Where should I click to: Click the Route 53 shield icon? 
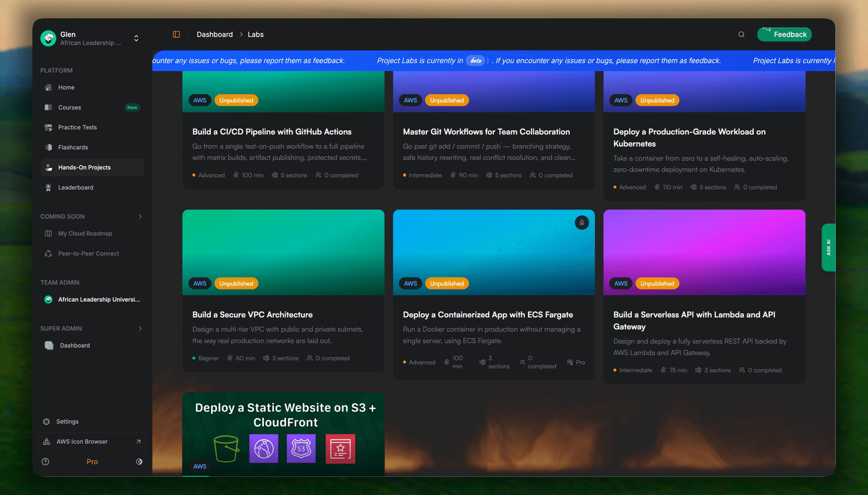click(301, 449)
